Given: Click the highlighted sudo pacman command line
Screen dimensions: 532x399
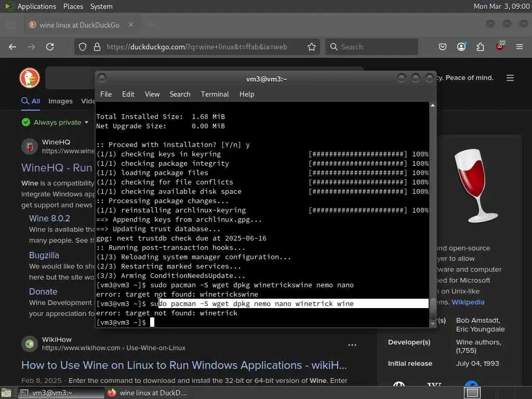Looking at the screenshot, I should (262, 303).
